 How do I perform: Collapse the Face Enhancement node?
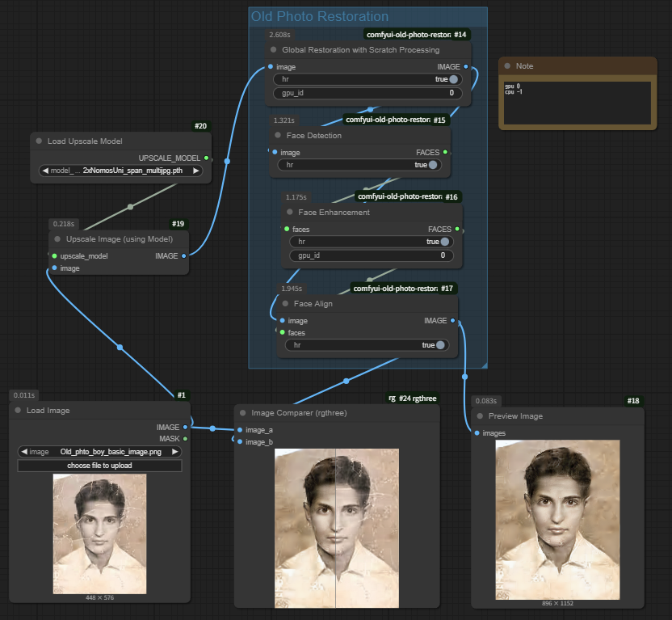[290, 213]
